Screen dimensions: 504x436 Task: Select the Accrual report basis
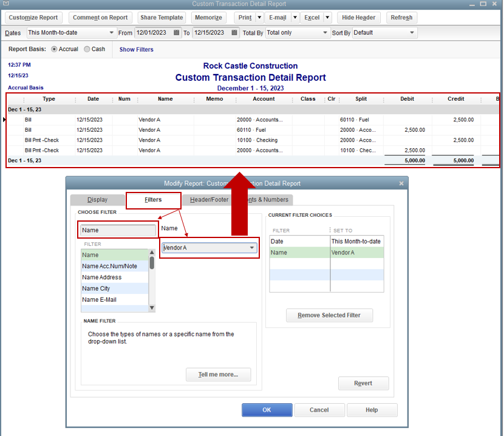tap(54, 49)
